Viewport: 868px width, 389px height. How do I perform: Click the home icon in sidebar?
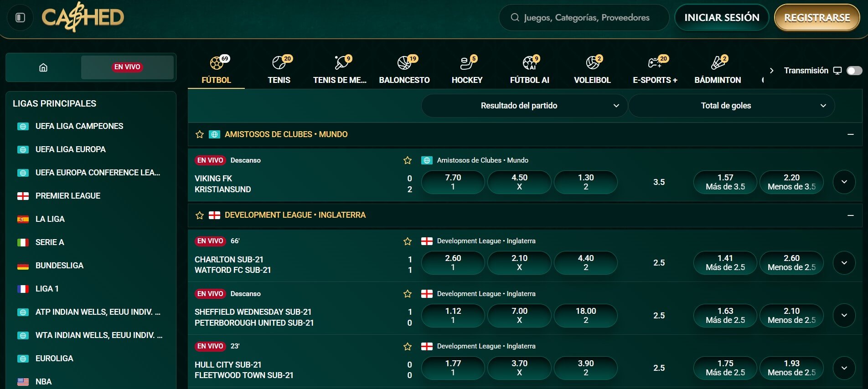(x=43, y=67)
